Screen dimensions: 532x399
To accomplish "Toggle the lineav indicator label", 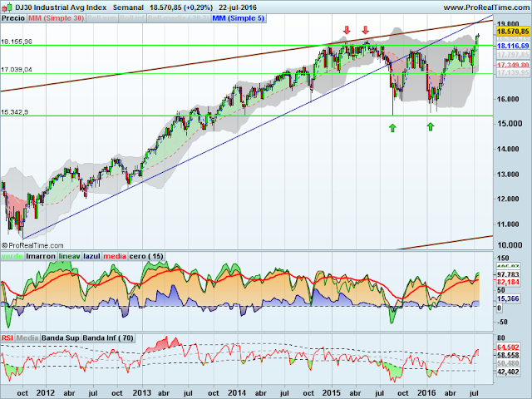I will tap(70, 256).
